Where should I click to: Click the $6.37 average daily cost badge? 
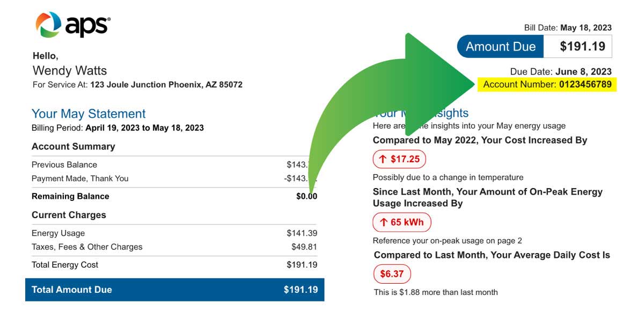pyautogui.click(x=392, y=274)
